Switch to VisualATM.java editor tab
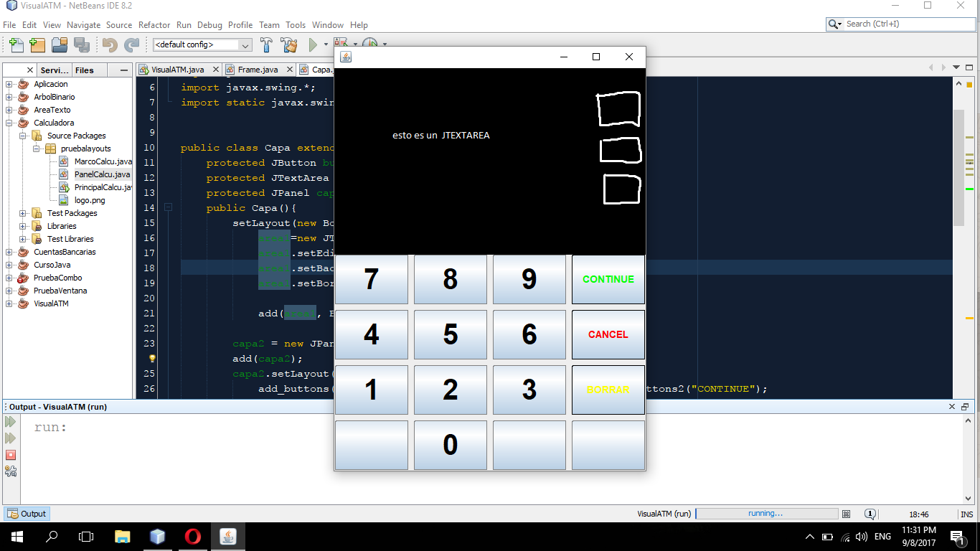980x551 pixels. pos(177,70)
